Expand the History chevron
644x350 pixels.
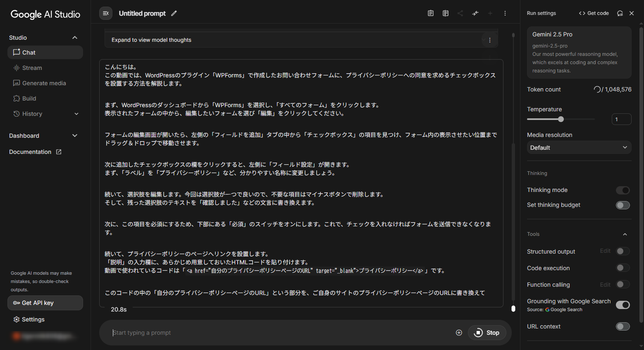pyautogui.click(x=76, y=114)
